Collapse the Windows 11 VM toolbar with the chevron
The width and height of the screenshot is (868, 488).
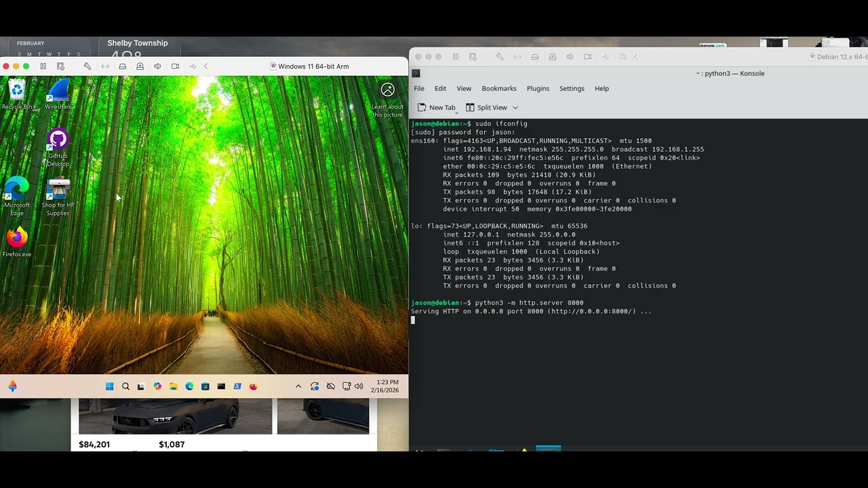(205, 66)
